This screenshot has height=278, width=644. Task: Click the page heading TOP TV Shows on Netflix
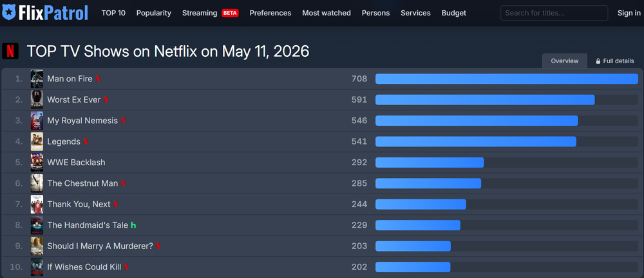[168, 52]
